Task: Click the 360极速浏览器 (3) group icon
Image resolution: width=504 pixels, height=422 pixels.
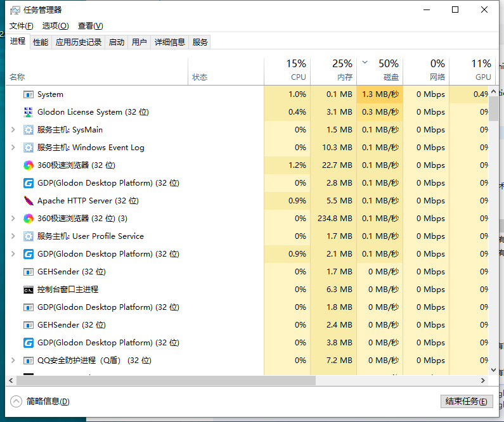Action: click(29, 219)
